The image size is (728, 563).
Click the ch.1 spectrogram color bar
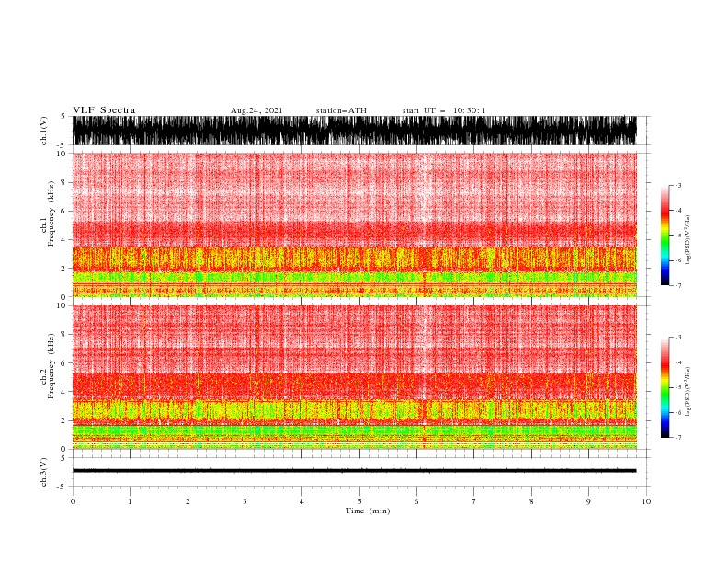tap(665, 236)
